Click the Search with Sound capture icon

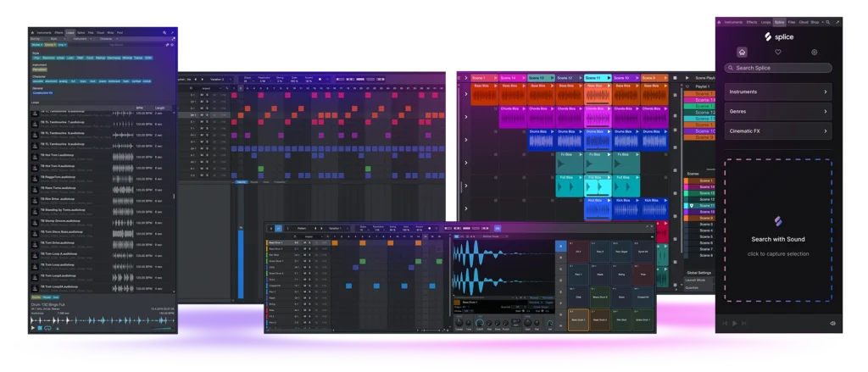click(778, 222)
